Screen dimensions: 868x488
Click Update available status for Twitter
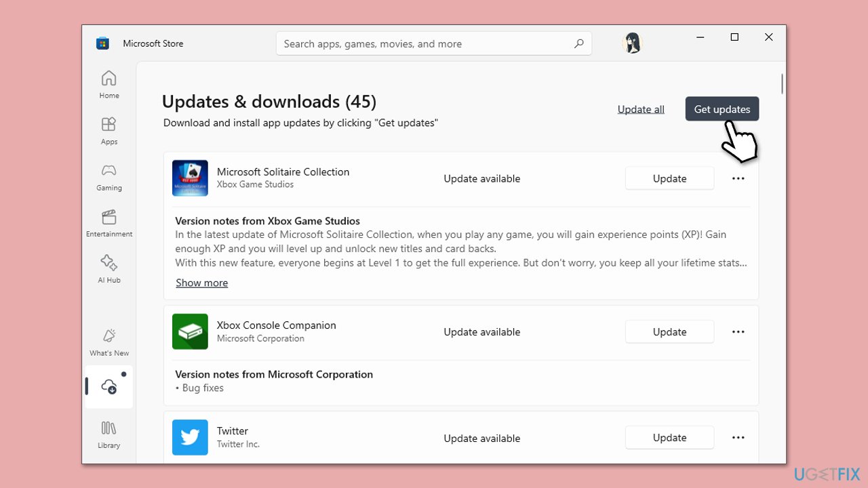481,438
